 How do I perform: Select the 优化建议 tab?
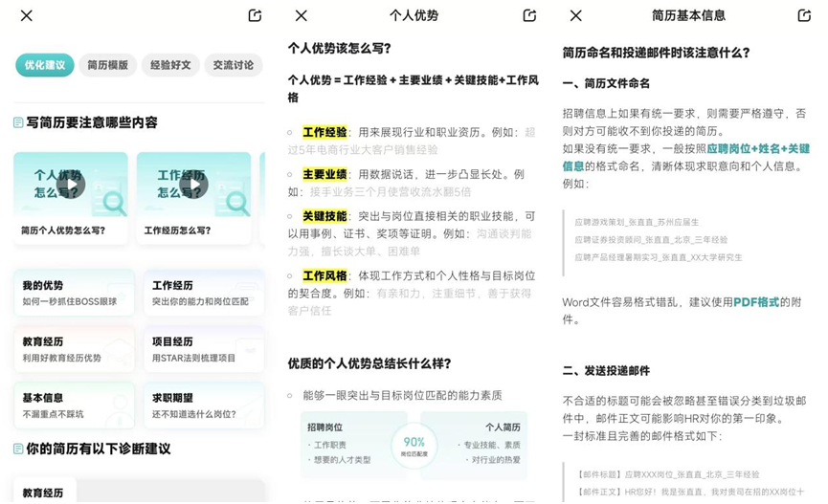(x=45, y=65)
